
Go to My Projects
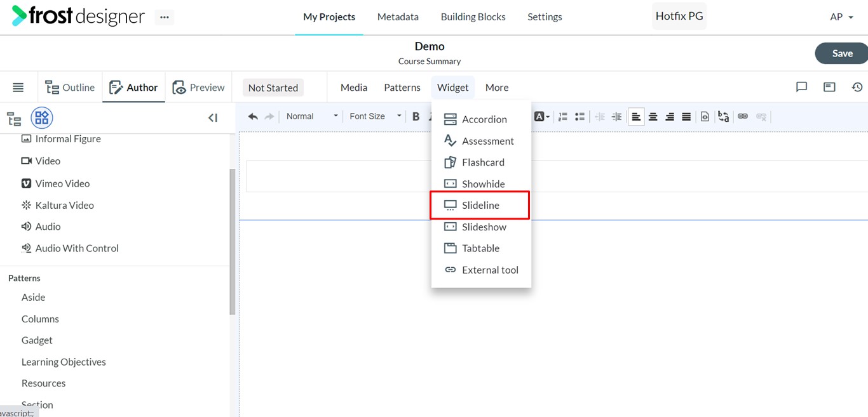tap(329, 17)
